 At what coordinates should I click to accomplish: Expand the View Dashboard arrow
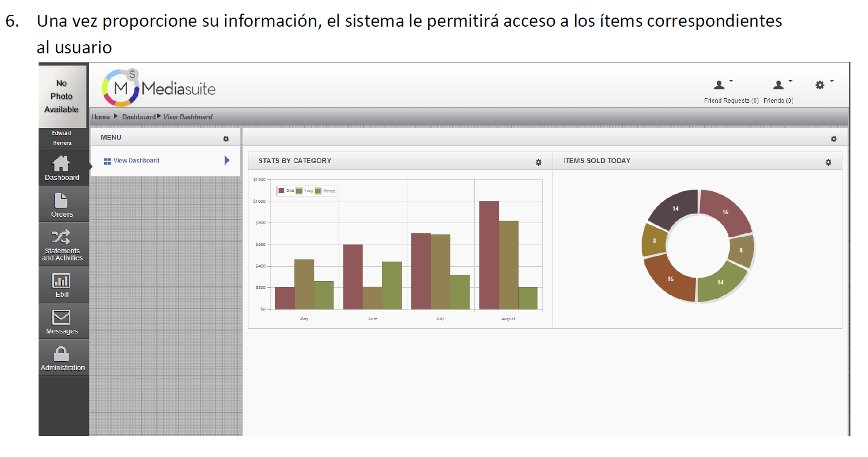(x=227, y=161)
